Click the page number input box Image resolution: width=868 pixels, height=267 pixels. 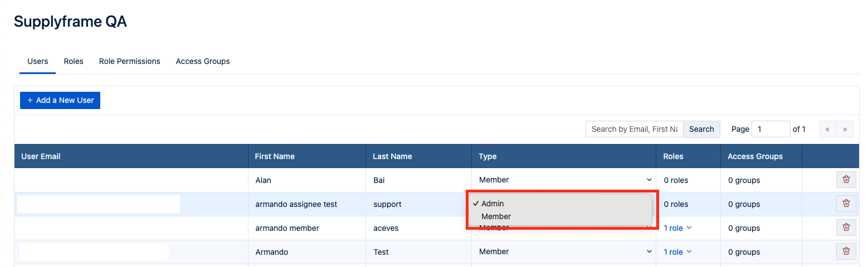pos(771,129)
